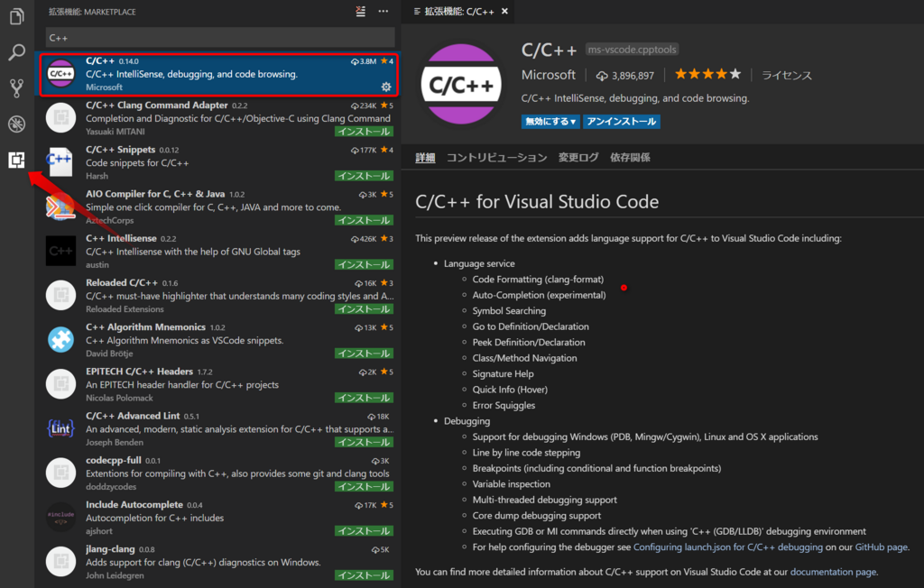
Task: Click codecpp-full extension icon
Action: point(60,473)
